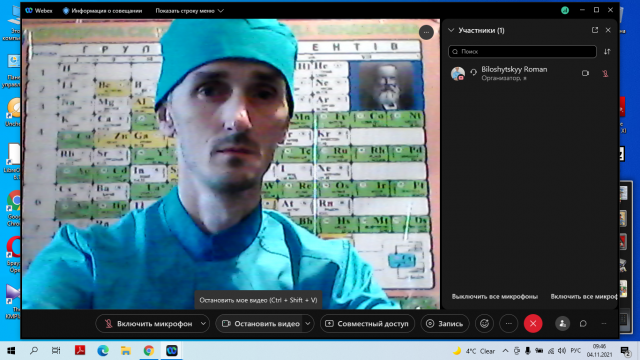Open File Explorer from taskbar

(126, 351)
